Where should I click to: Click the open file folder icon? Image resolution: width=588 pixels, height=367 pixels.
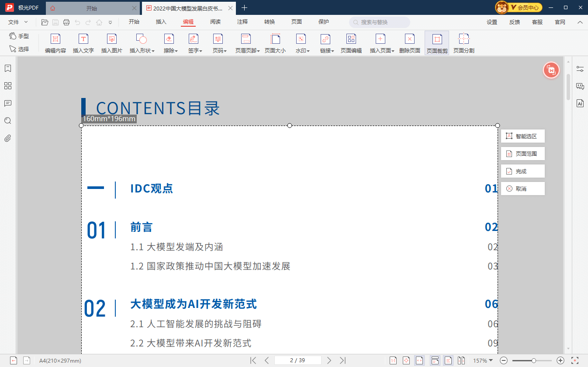pos(45,22)
